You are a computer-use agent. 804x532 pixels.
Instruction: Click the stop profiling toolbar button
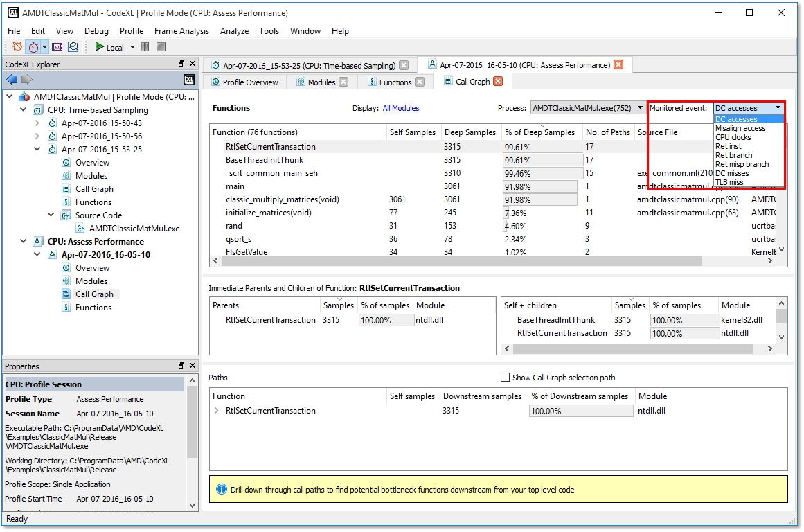point(161,47)
